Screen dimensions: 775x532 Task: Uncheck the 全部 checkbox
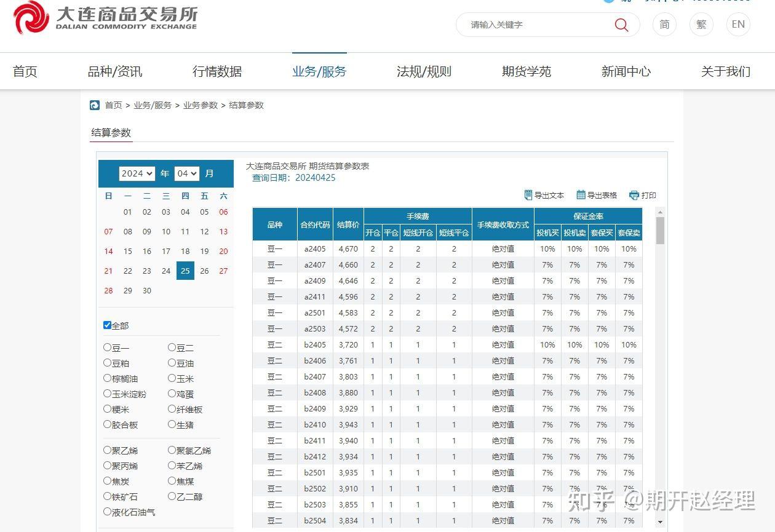107,325
